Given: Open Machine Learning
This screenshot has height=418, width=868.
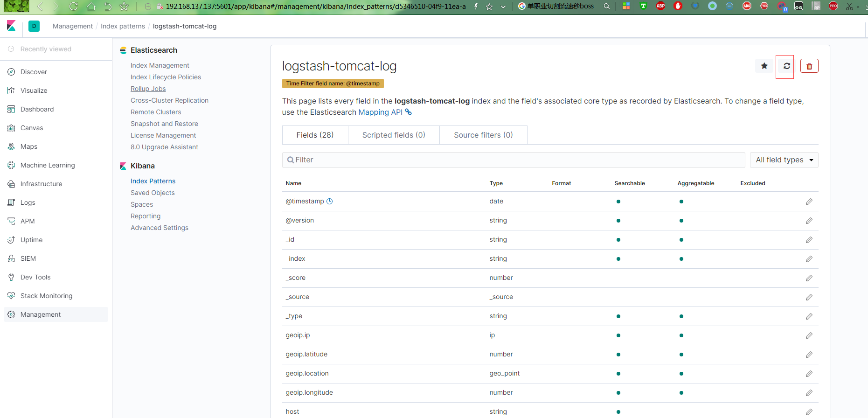Looking at the screenshot, I should click(48, 165).
